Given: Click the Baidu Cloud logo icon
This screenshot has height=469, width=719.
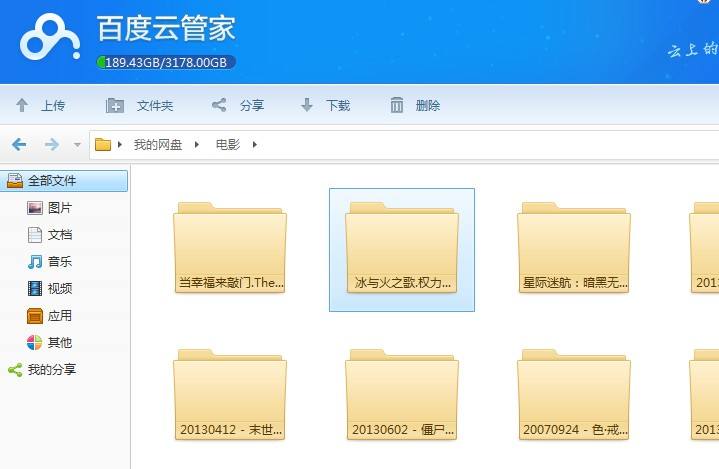Looking at the screenshot, I should pos(49,40).
